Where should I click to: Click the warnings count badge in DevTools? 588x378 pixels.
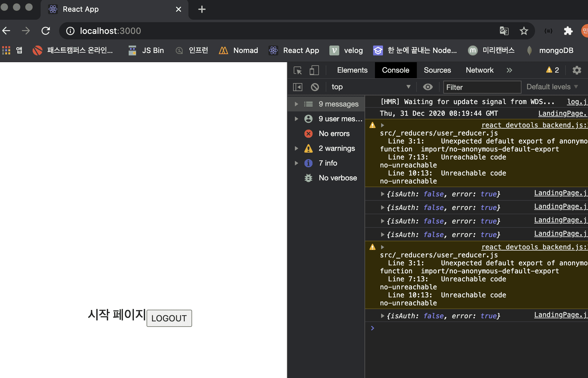(x=552, y=70)
